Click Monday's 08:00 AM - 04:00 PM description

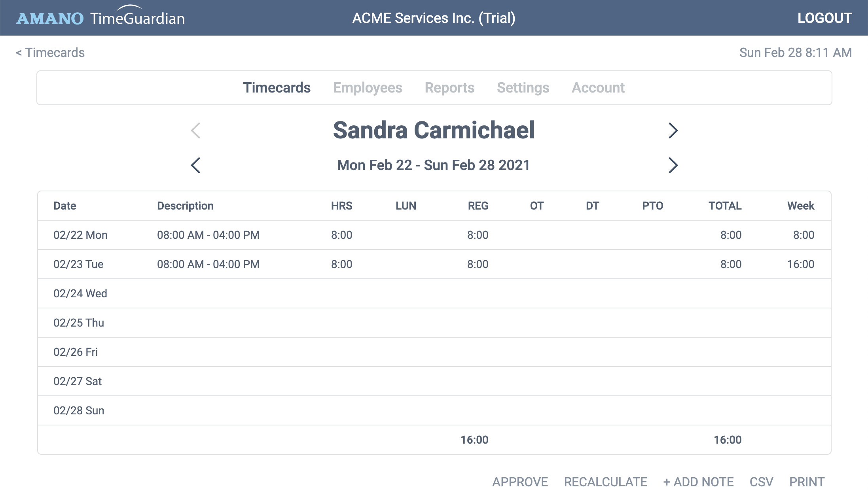tap(208, 235)
